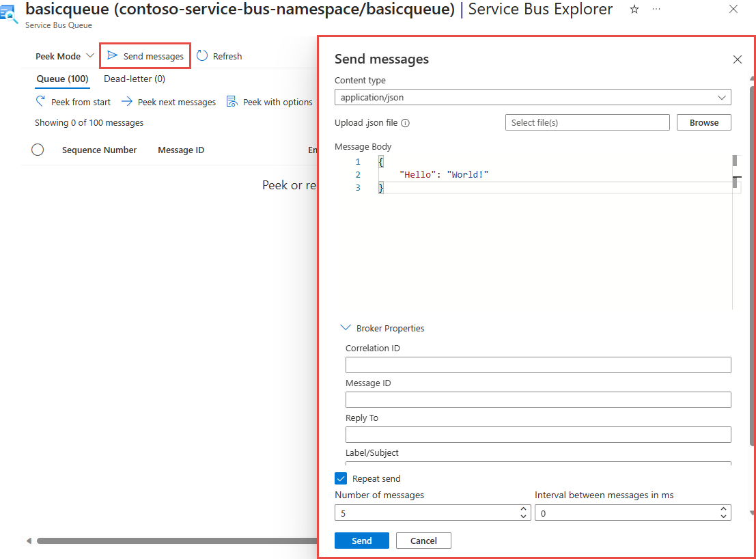Screen dimensions: 756x559
Task: Click the Send messages toolbar button
Action: pos(145,56)
